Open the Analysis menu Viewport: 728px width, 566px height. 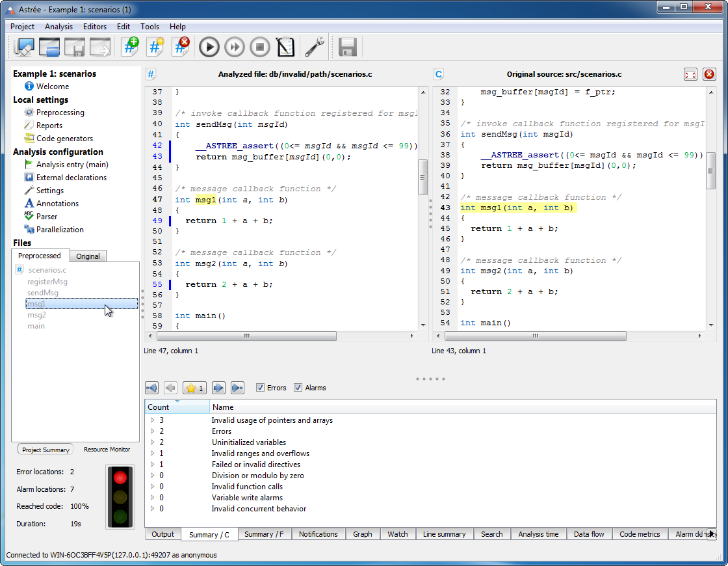58,27
